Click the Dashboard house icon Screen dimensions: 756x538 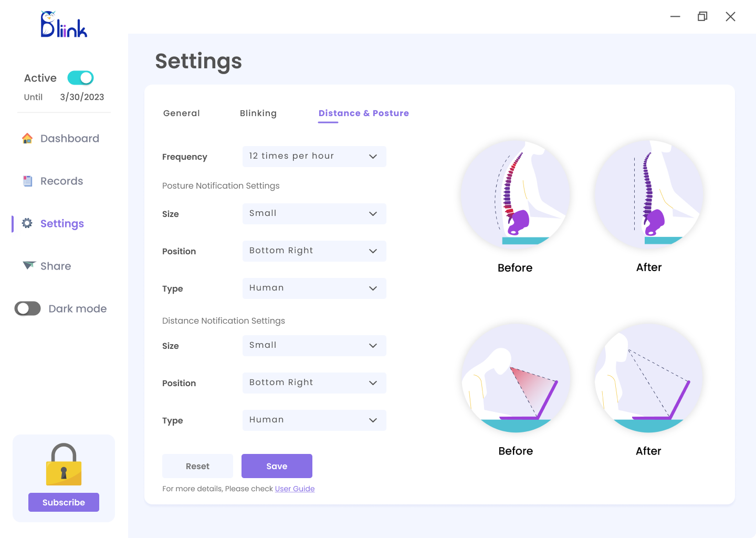coord(27,139)
